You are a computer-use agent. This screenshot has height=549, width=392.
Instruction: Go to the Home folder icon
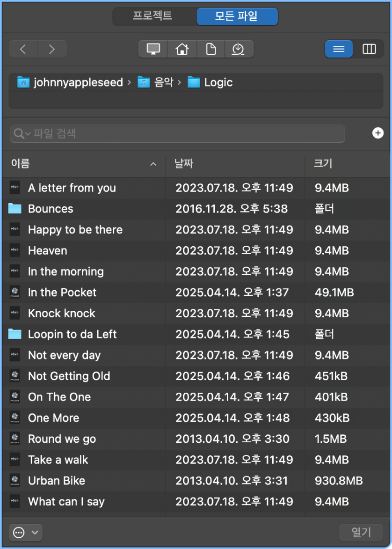pos(181,49)
